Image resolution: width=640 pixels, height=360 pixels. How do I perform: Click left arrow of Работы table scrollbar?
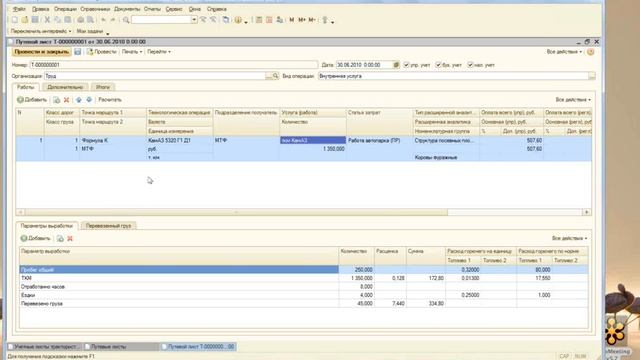20,212
